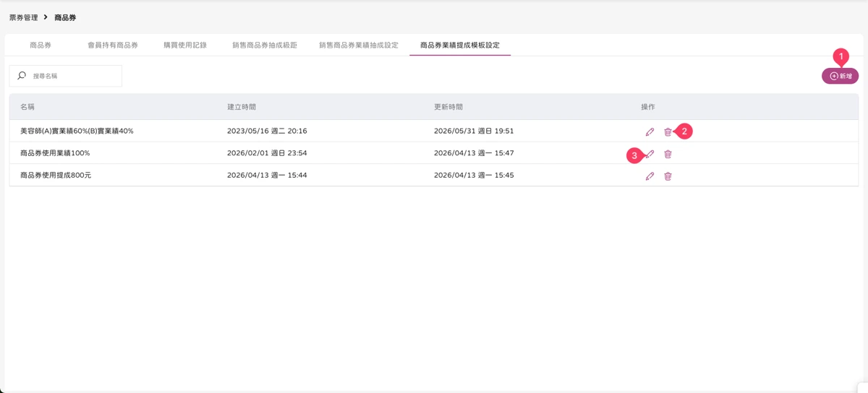Select row name 商品券使用提成800元
Screen dimensions: 868x393
coord(56,175)
